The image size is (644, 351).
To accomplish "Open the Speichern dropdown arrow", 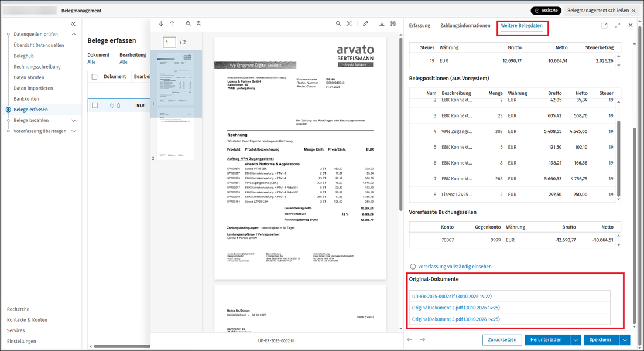I will point(625,340).
